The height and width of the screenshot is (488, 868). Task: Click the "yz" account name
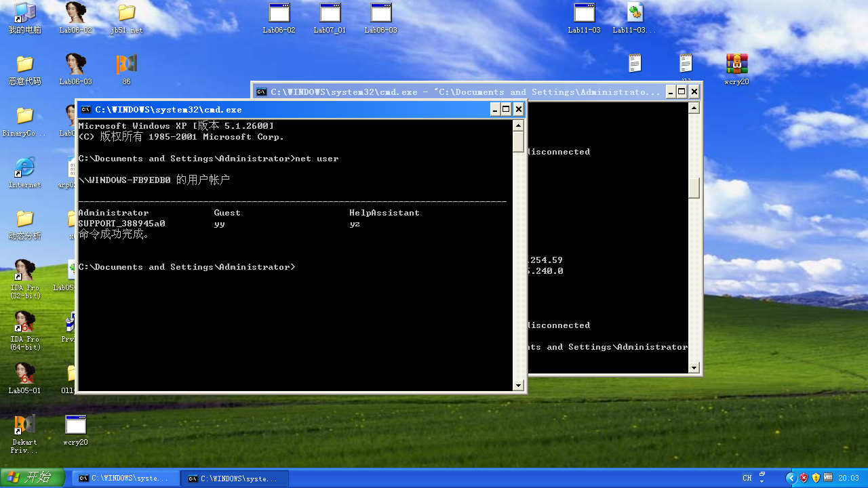[355, 224]
